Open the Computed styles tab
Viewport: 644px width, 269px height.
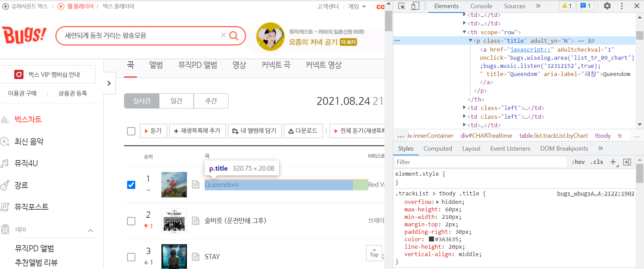[x=438, y=149]
